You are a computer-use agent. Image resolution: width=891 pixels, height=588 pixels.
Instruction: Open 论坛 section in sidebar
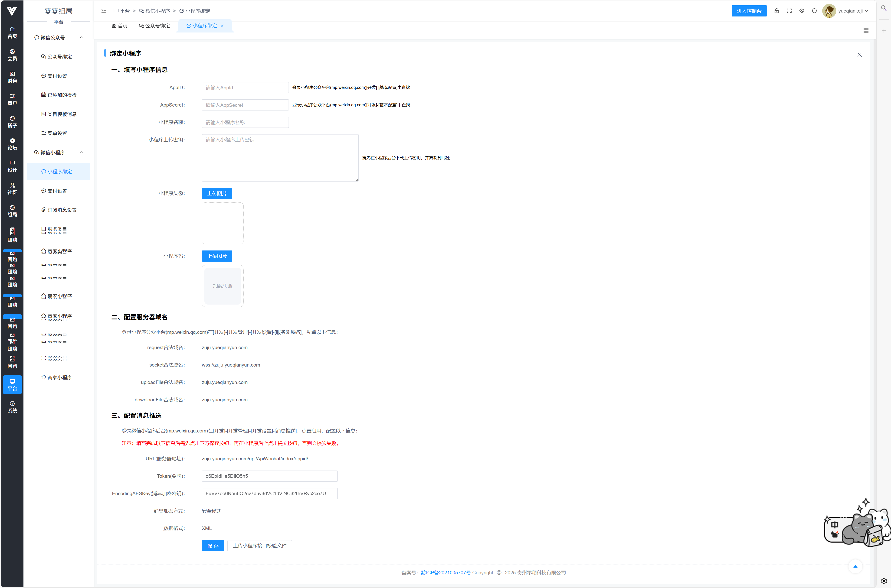[x=12, y=144]
